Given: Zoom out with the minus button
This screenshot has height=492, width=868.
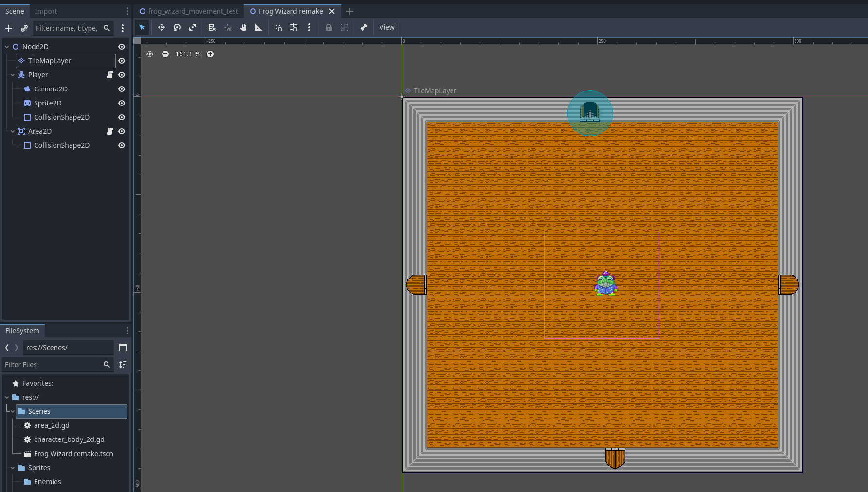Looking at the screenshot, I should tap(165, 54).
